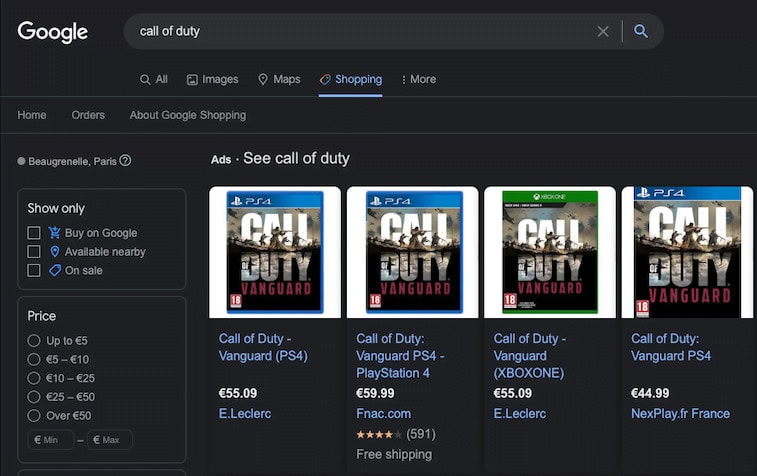Click the Google logo

53,32
